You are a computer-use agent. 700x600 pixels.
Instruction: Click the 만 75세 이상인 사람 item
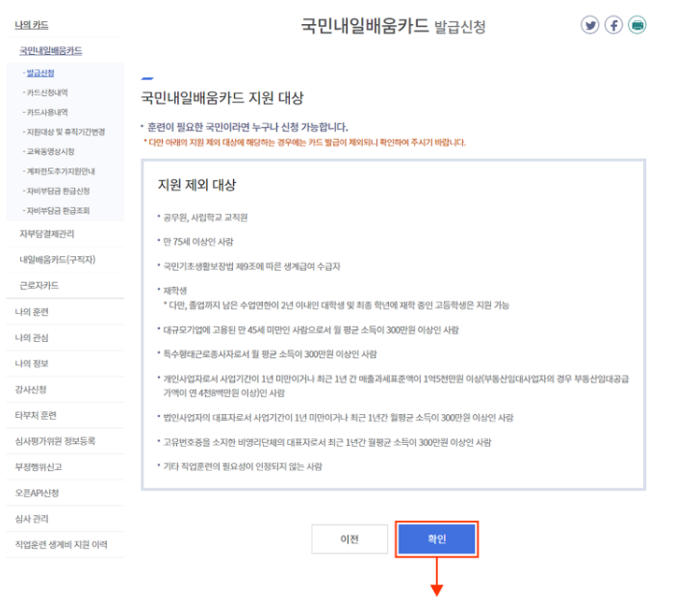point(197,242)
